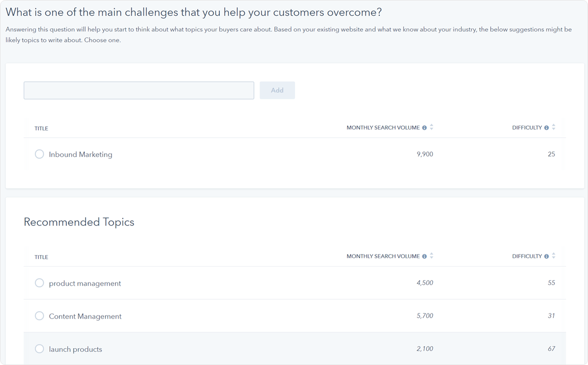Open Monthly Search Volume info in Recommended Topics
588x365 pixels.
pos(424,257)
